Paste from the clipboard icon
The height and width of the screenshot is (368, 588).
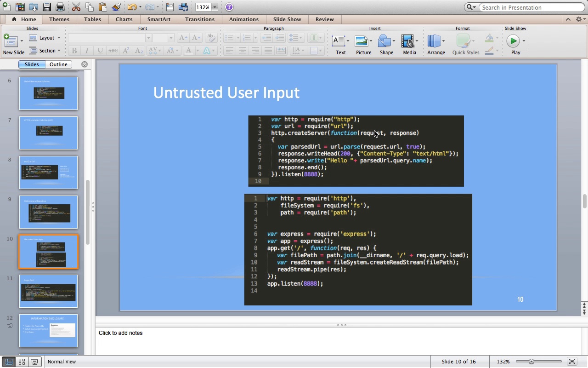click(x=103, y=7)
